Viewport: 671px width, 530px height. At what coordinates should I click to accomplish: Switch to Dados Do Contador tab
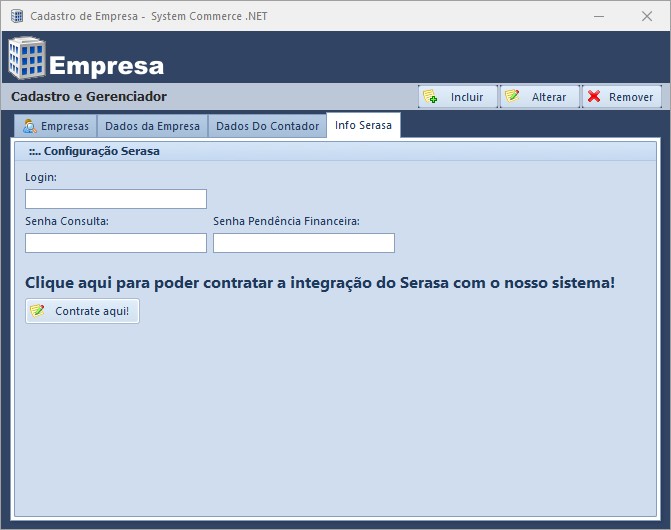pos(267,126)
